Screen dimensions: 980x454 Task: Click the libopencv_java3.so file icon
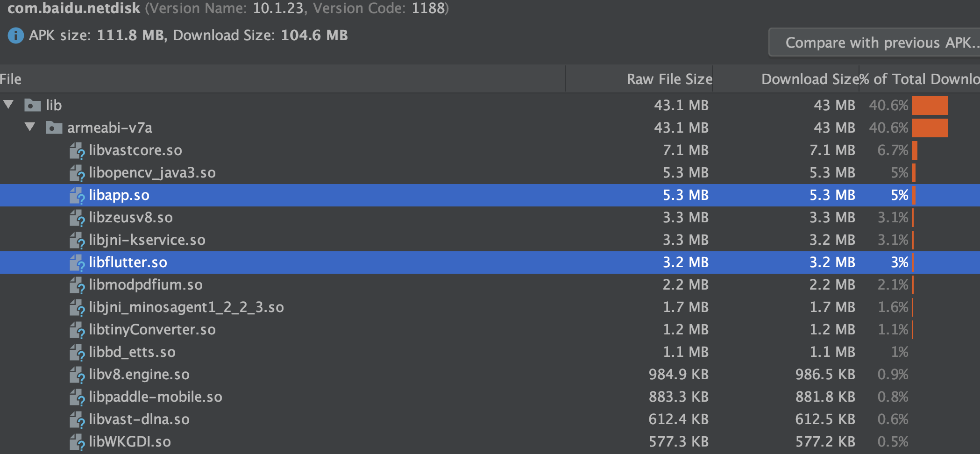tap(77, 173)
